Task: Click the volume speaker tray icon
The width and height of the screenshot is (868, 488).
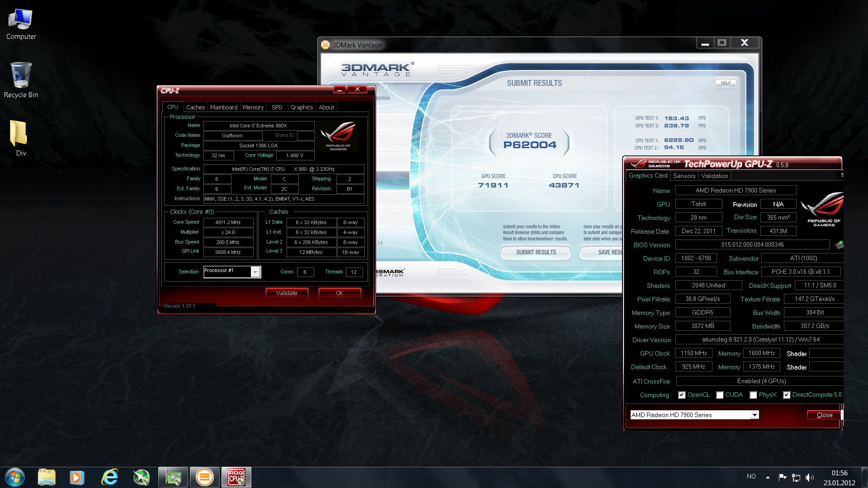Action: click(x=810, y=477)
